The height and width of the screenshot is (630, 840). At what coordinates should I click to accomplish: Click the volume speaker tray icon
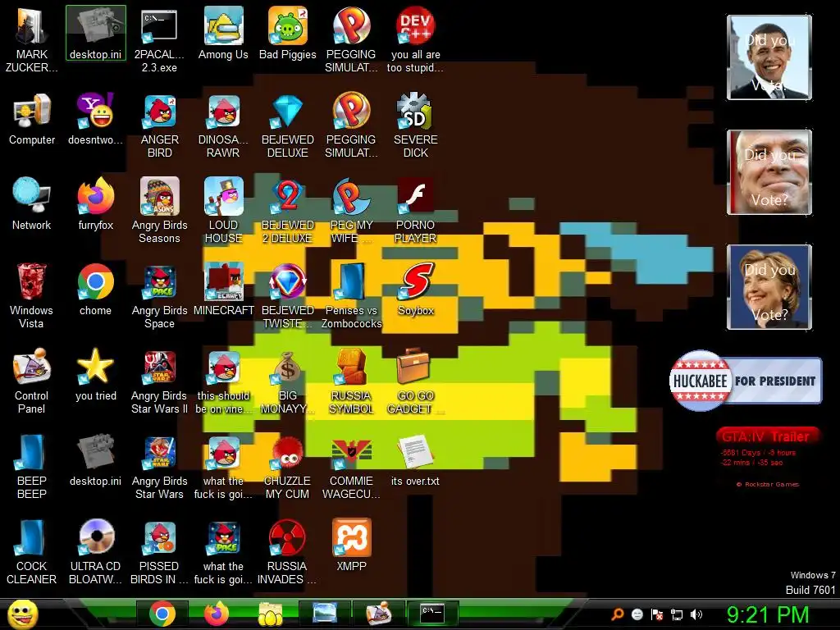point(696,614)
